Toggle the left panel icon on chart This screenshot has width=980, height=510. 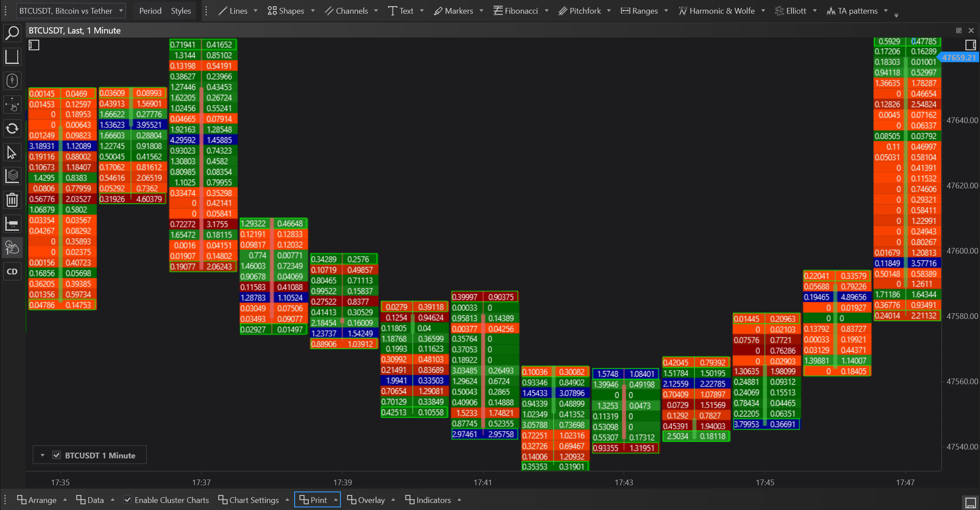pyautogui.click(x=34, y=45)
